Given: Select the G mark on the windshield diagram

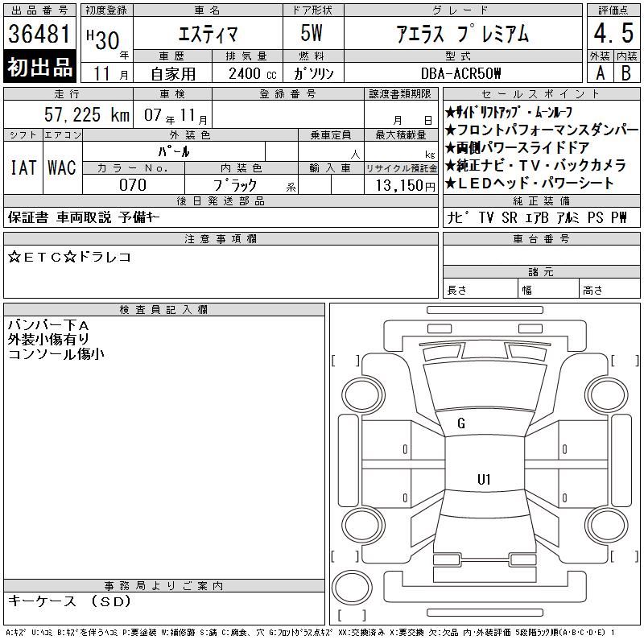Looking at the screenshot, I should [460, 423].
